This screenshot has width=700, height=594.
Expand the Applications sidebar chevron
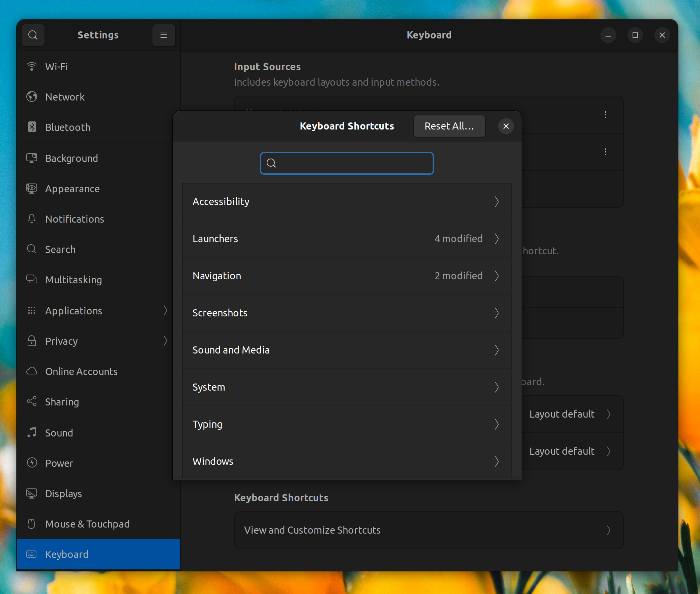165,310
